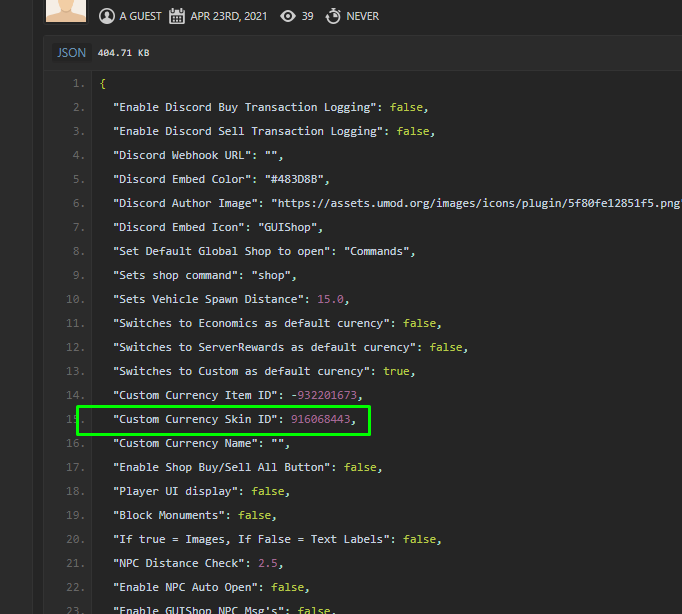Screen dimensions: 682x614
Task: Click the -932201673 item ID value
Action: point(324,395)
